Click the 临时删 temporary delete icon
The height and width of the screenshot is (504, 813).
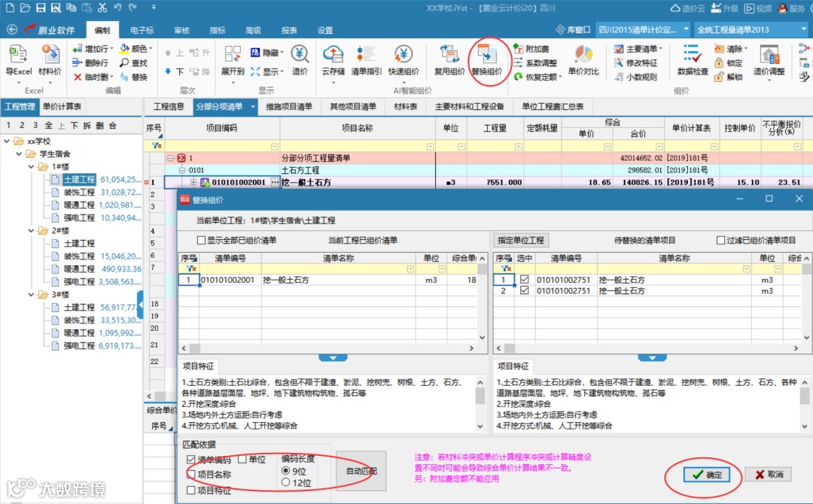[77, 77]
